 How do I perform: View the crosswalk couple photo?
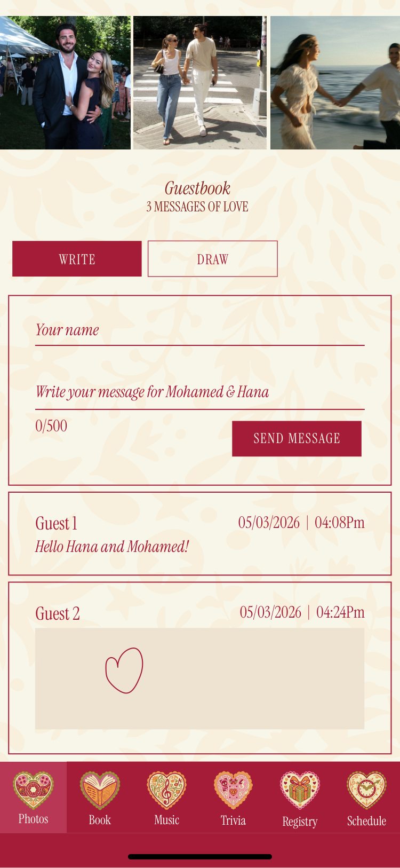click(x=199, y=83)
